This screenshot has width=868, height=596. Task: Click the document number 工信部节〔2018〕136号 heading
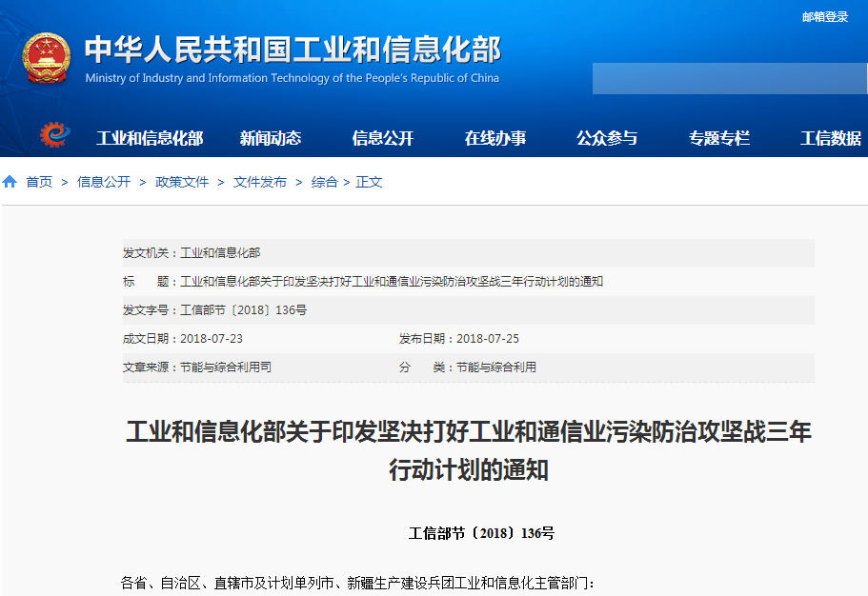pos(481,533)
